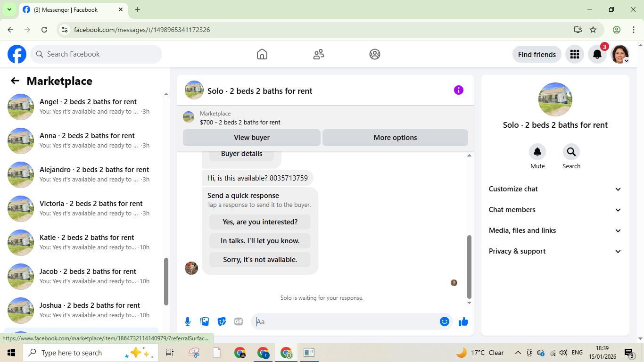Send a thumbs-up like

point(463,321)
